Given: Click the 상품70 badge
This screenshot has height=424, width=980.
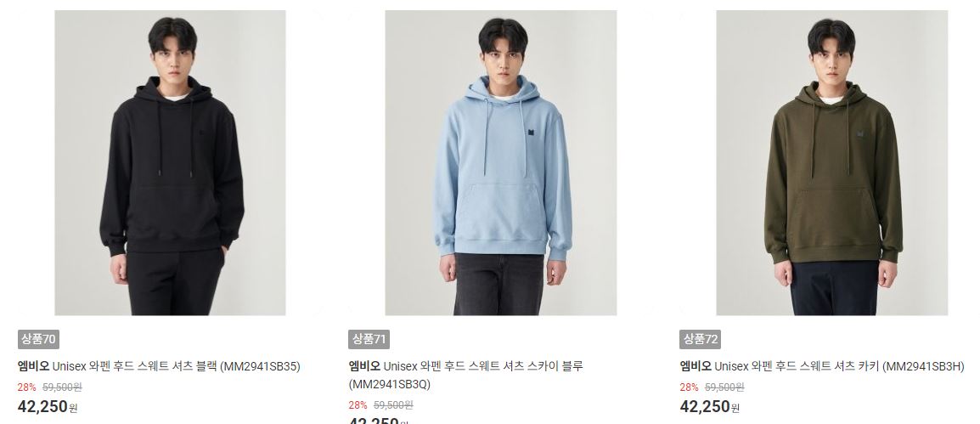Looking at the screenshot, I should [39, 340].
